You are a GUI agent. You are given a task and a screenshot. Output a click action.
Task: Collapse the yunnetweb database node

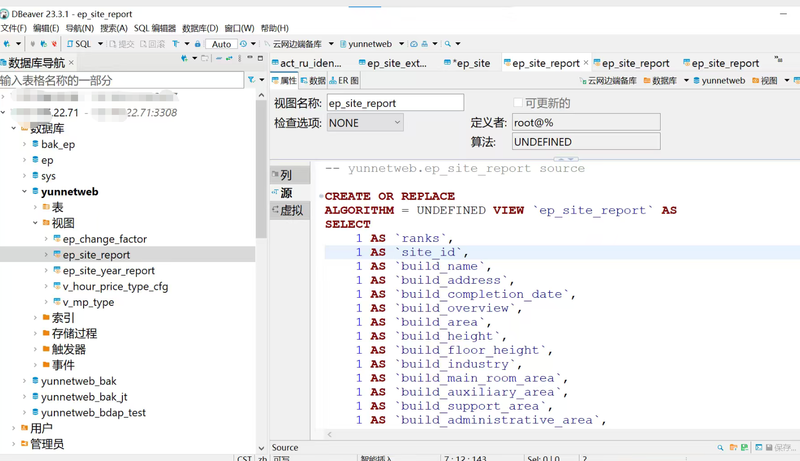pos(24,192)
